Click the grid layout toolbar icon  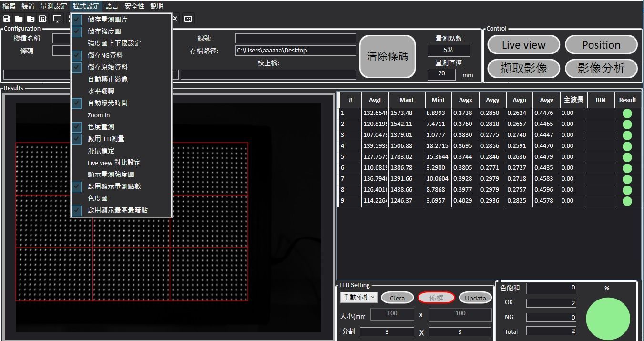[43, 19]
